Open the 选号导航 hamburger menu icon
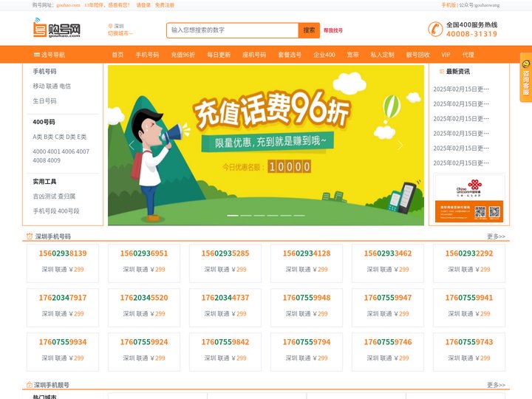 [x=37, y=55]
